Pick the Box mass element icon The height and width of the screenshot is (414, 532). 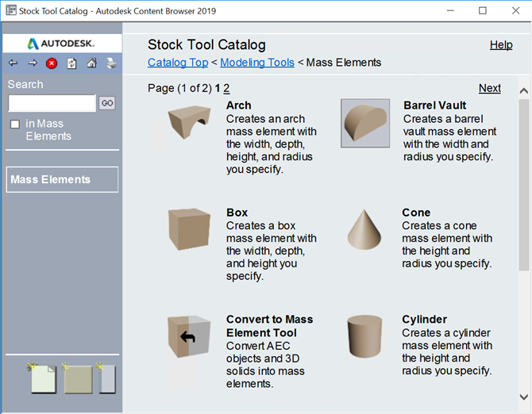click(x=189, y=229)
